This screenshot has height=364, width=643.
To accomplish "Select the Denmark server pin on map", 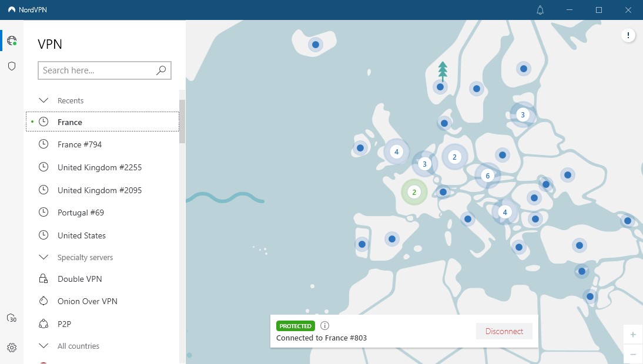I will (444, 123).
